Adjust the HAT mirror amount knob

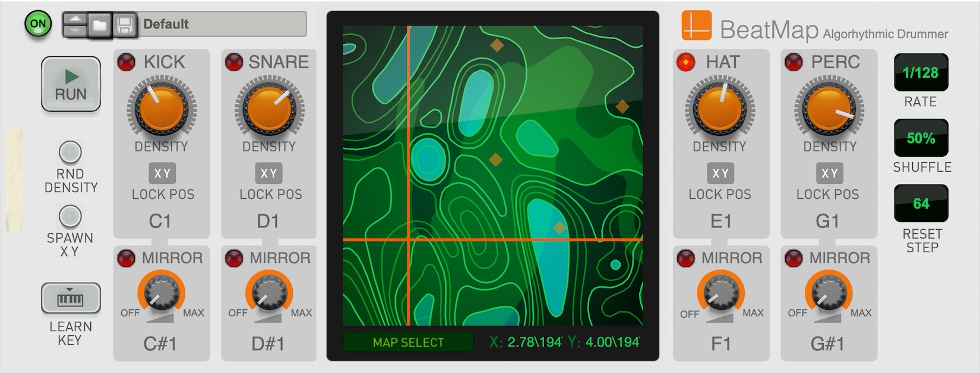pyautogui.click(x=721, y=292)
